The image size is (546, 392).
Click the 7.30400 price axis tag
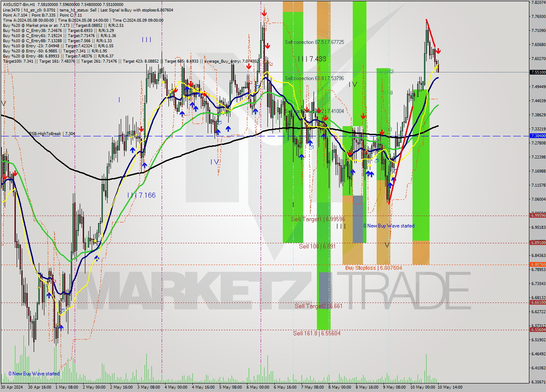click(x=537, y=135)
